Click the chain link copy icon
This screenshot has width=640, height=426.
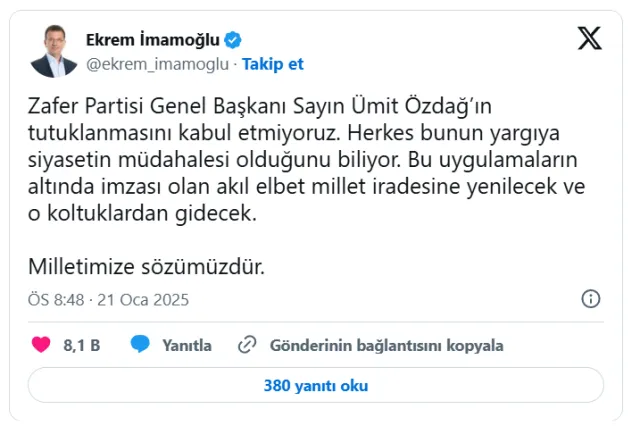[247, 345]
